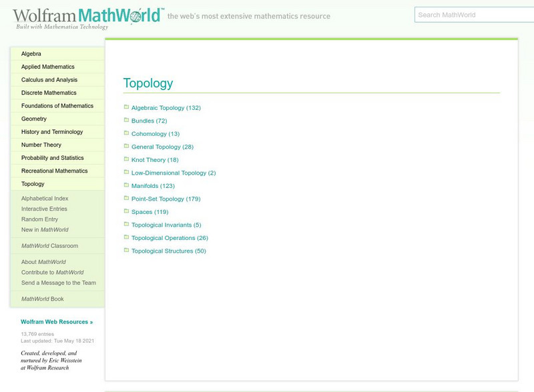Open About MathWorld page
This screenshot has height=392, width=534.
(43, 262)
